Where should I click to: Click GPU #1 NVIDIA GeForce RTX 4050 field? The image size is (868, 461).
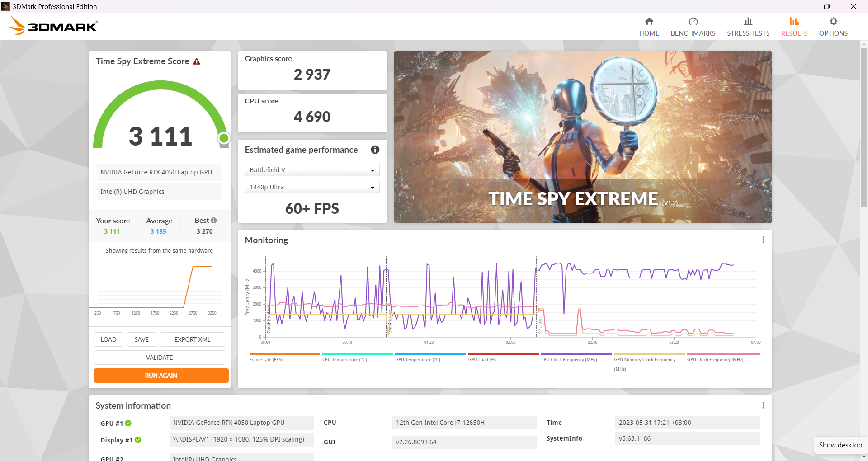pos(241,423)
